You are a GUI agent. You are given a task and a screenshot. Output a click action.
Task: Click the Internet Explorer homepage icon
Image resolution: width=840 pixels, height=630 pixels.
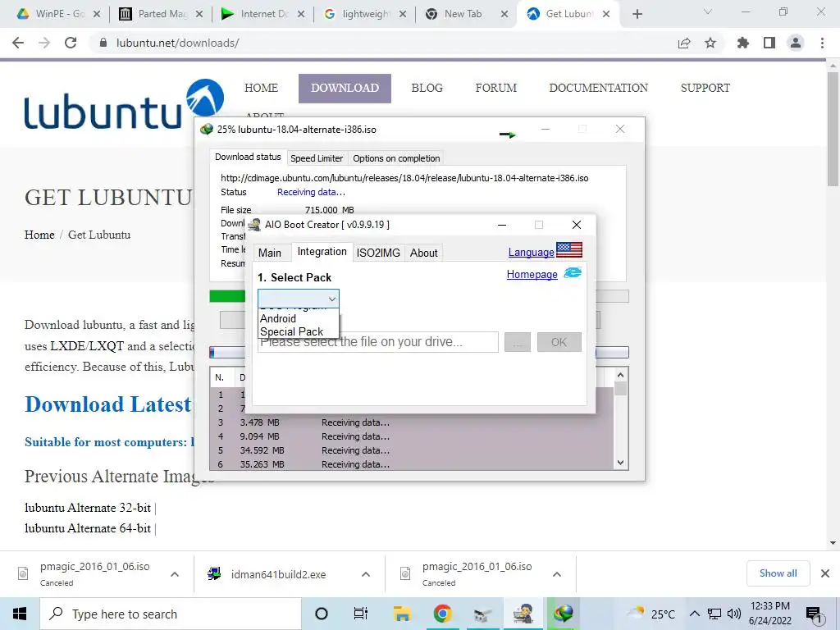tap(573, 272)
